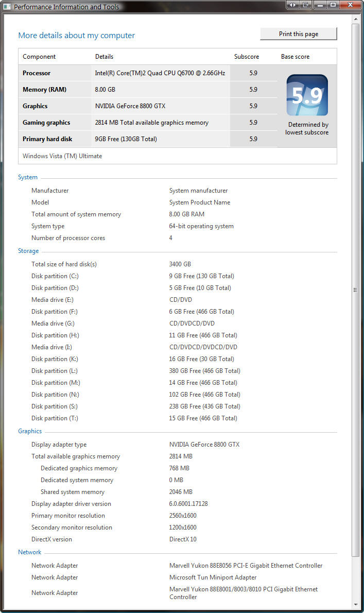Click the vertical scrollbar thumb grip
Screen dimensions: 364x613
[x=355, y=290]
